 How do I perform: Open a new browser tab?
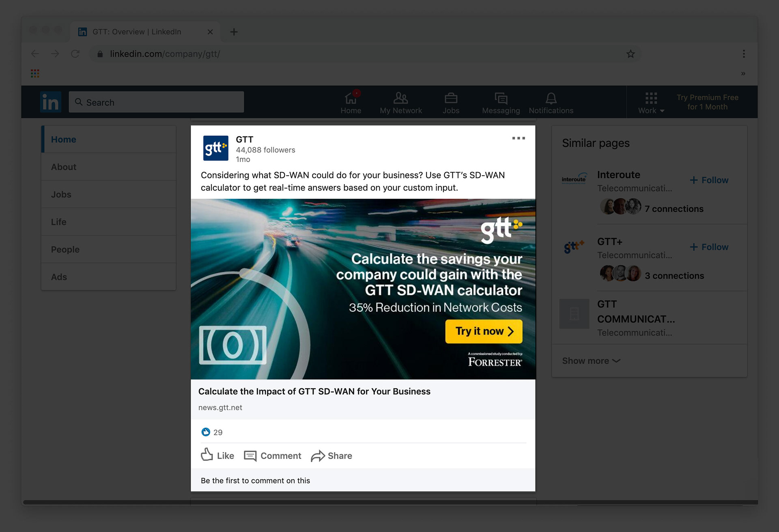[234, 32]
